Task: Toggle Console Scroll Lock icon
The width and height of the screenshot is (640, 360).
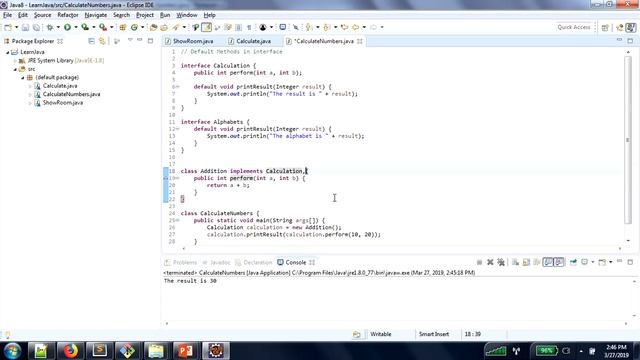Action: tap(527, 262)
